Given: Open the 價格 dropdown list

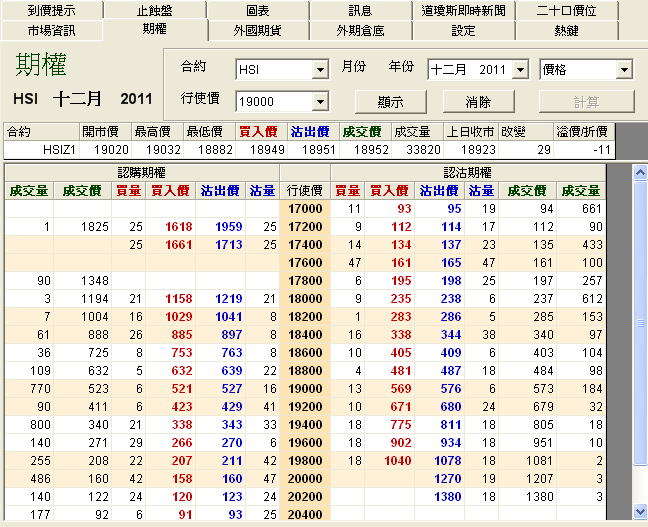Looking at the screenshot, I should (624, 70).
